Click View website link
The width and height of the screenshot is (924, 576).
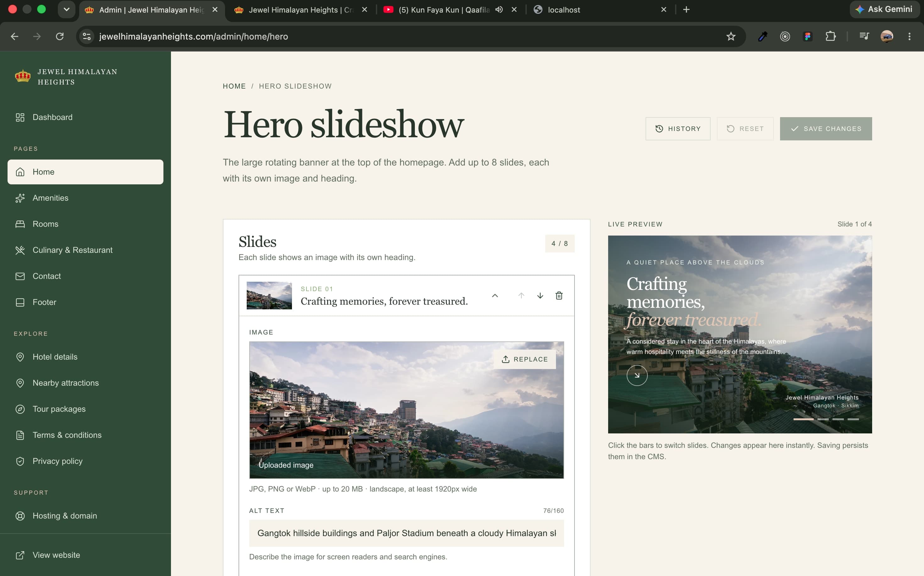(85, 555)
